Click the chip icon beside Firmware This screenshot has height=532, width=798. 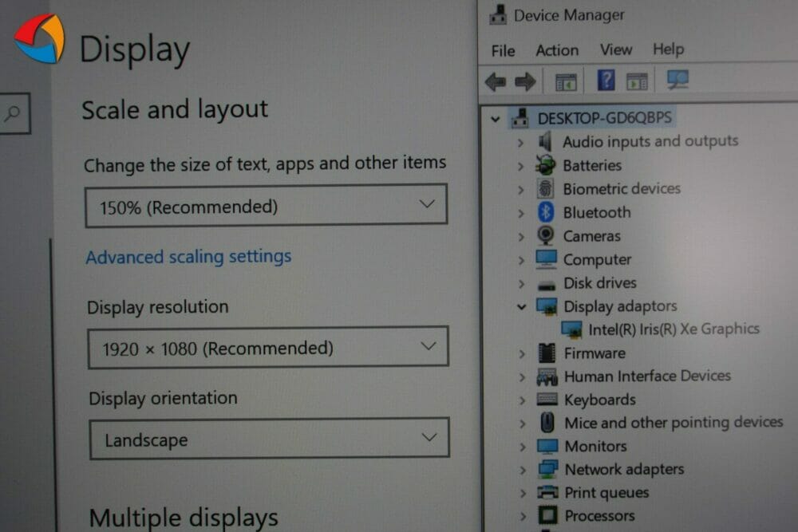point(547,353)
